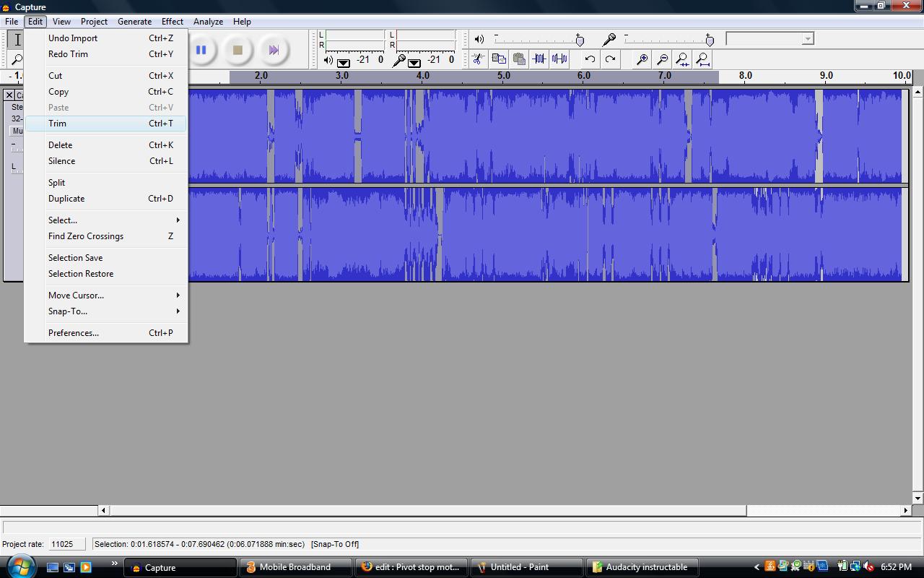Click the output meter speaker icon

coord(328,60)
